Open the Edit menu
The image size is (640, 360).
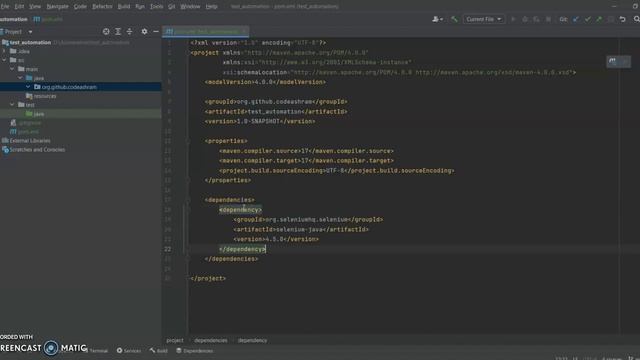point(19,7)
